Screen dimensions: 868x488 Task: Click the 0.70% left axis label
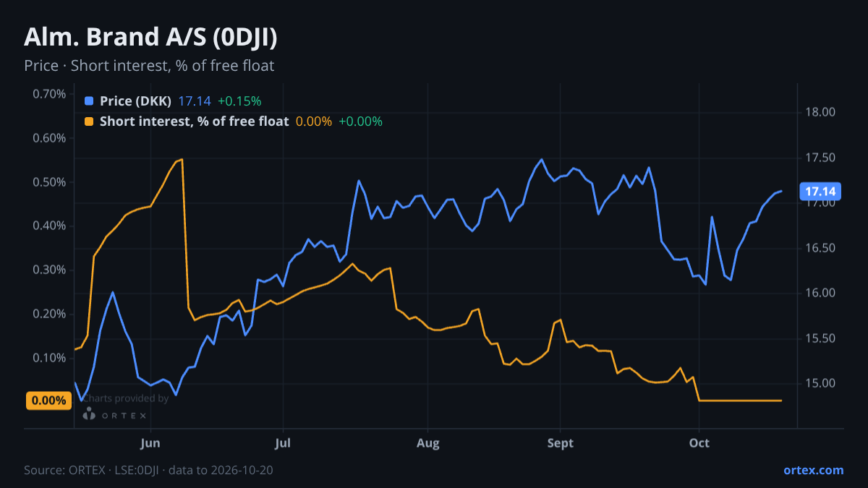pyautogui.click(x=49, y=94)
